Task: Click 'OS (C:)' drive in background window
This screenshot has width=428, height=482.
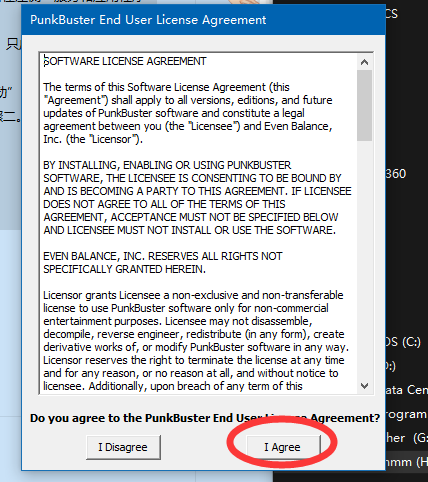Action: [403, 342]
